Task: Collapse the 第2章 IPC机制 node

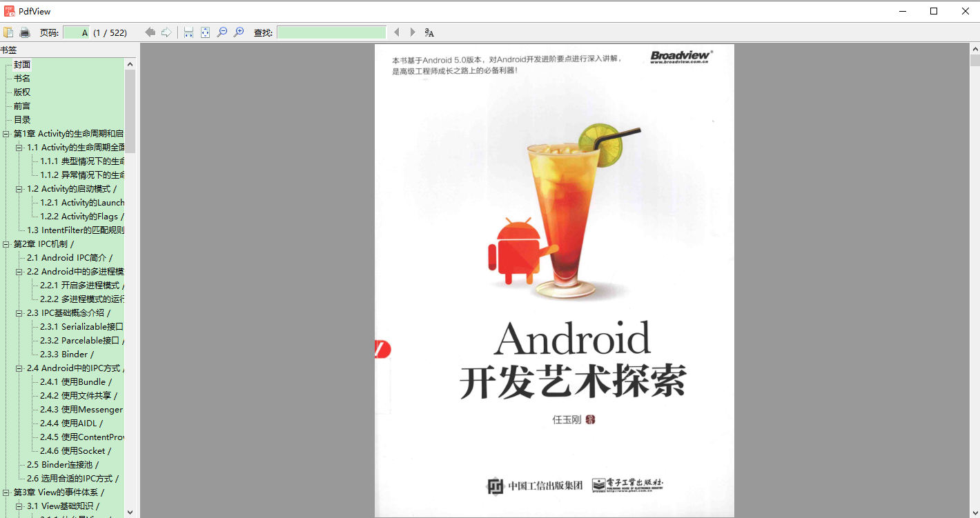Action: point(6,244)
